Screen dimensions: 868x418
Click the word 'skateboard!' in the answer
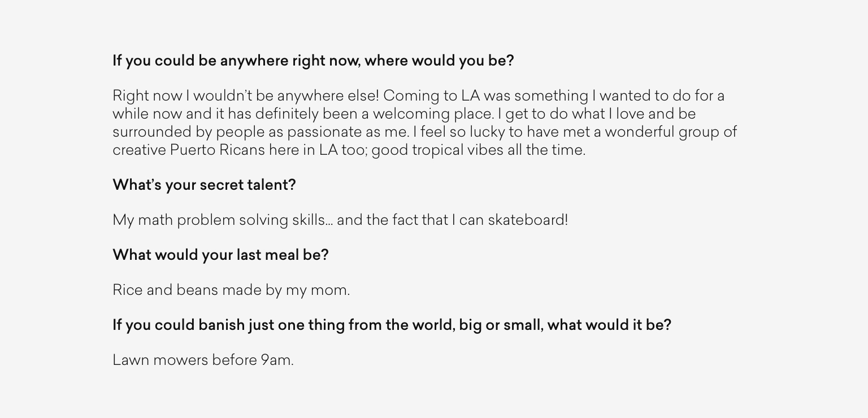[528, 220]
